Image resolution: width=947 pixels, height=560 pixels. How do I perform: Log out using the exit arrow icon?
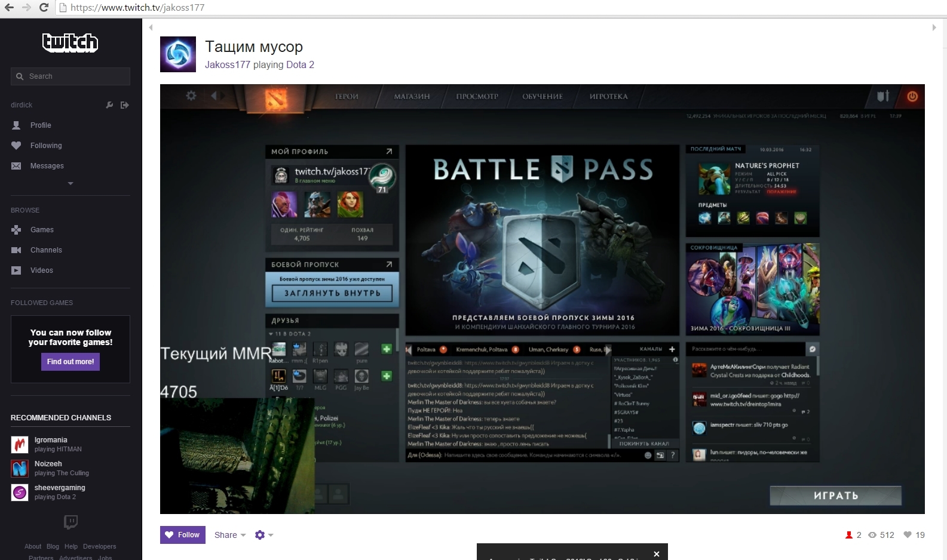pyautogui.click(x=124, y=105)
